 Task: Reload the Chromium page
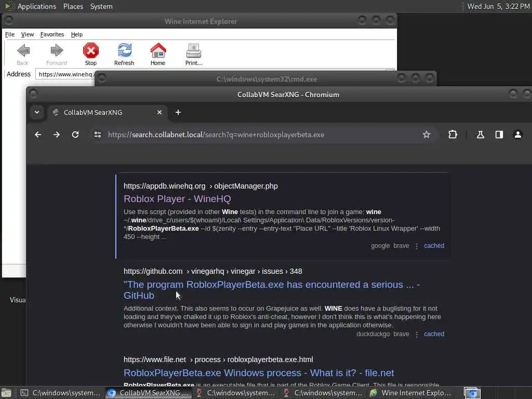click(x=75, y=135)
